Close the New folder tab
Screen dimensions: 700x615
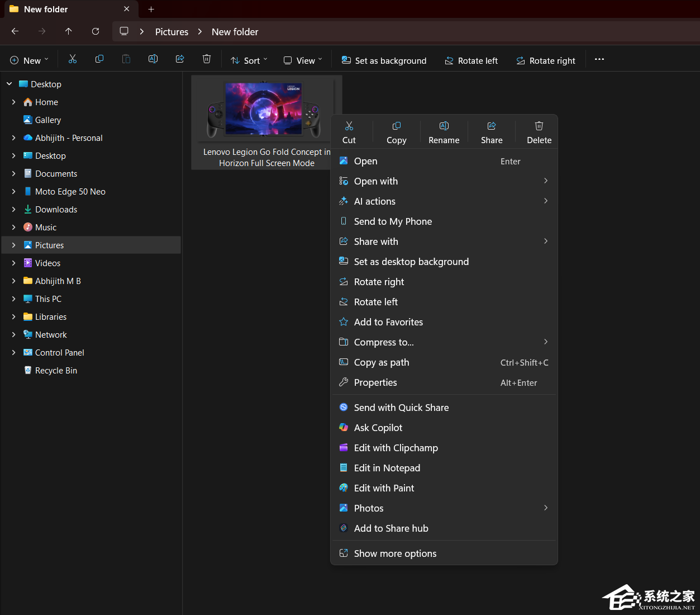tap(127, 9)
